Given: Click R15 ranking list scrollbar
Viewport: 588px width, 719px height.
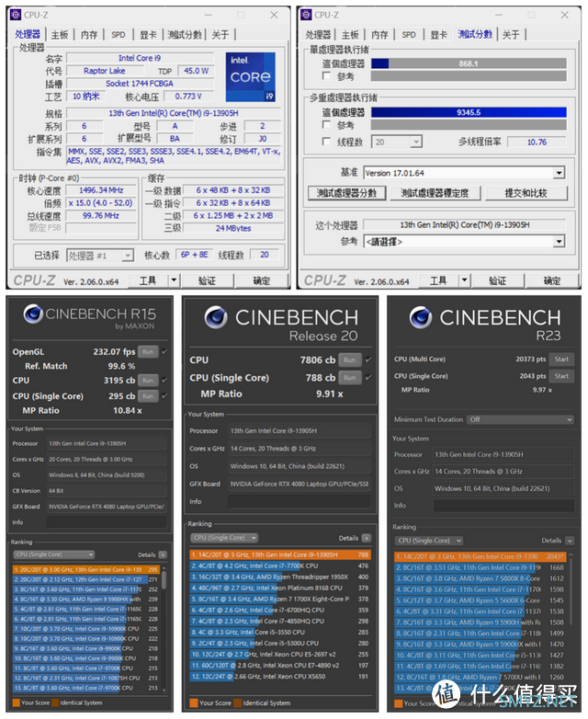Looking at the screenshot, I should pyautogui.click(x=164, y=629).
